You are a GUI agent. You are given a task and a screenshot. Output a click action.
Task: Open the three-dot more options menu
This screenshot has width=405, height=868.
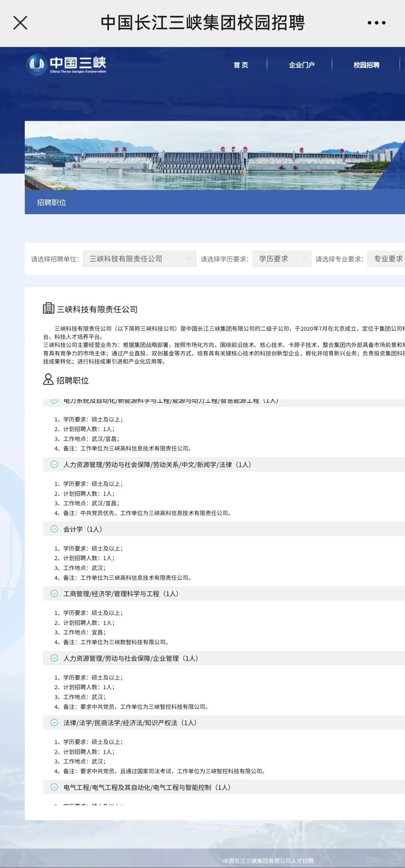[x=376, y=23]
